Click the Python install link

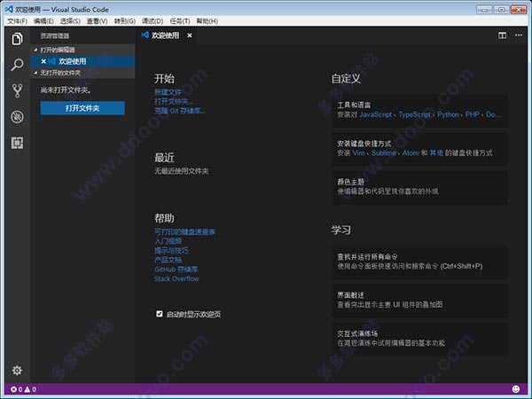pyautogui.click(x=448, y=114)
